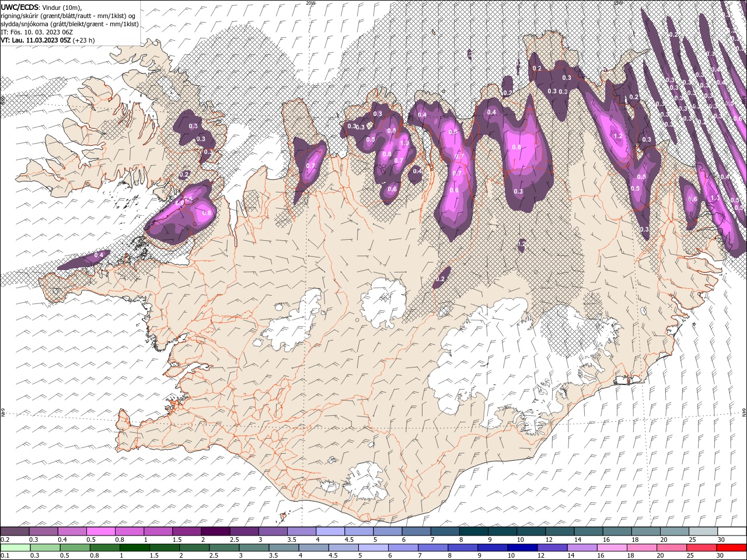Pick the light blue 4 swatch in upper legend
Viewport: 747px width, 560px height.
[x=331, y=531]
